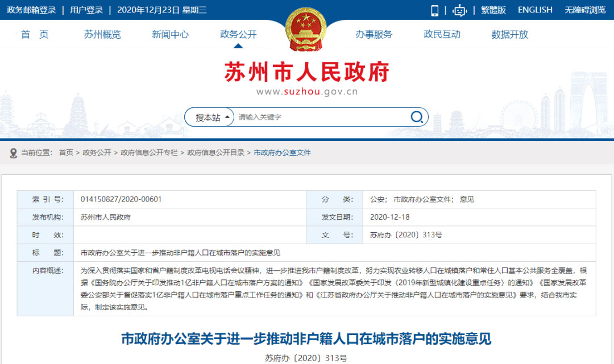The height and width of the screenshot is (364, 614).
Task: Click the keyword search input field
Action: (321, 117)
